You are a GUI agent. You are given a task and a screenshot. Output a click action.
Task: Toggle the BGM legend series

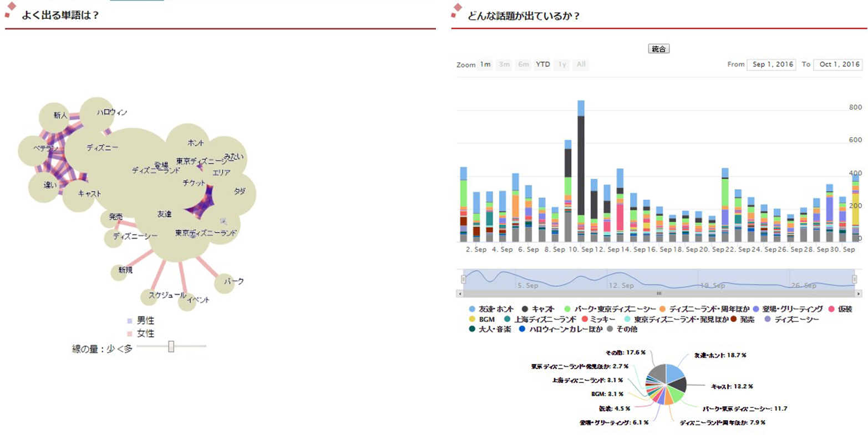pos(481,319)
